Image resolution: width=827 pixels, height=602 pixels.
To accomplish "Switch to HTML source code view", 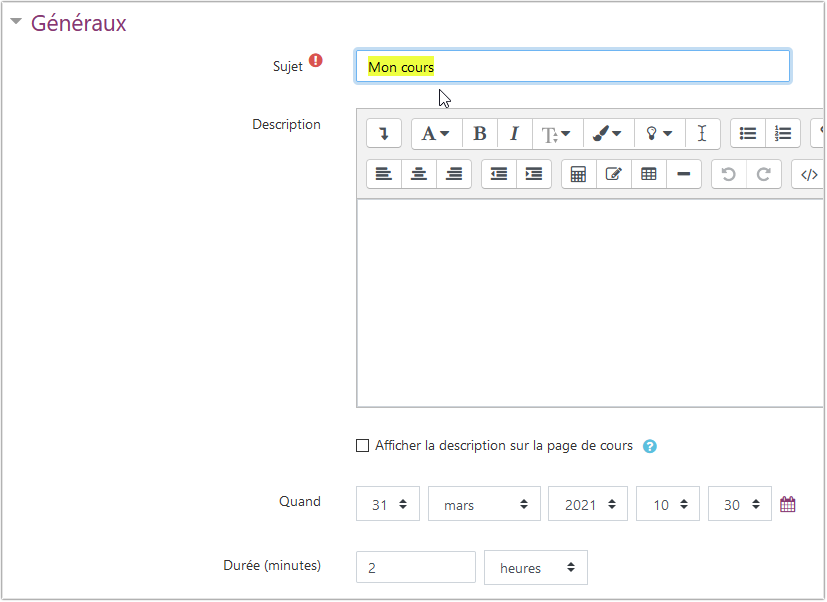I will (x=809, y=174).
